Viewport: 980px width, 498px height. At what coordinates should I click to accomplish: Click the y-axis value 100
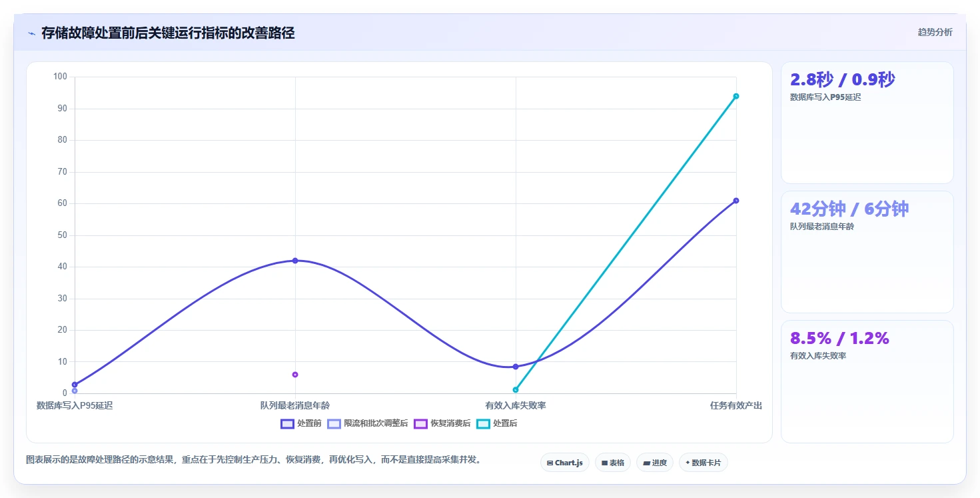point(61,77)
